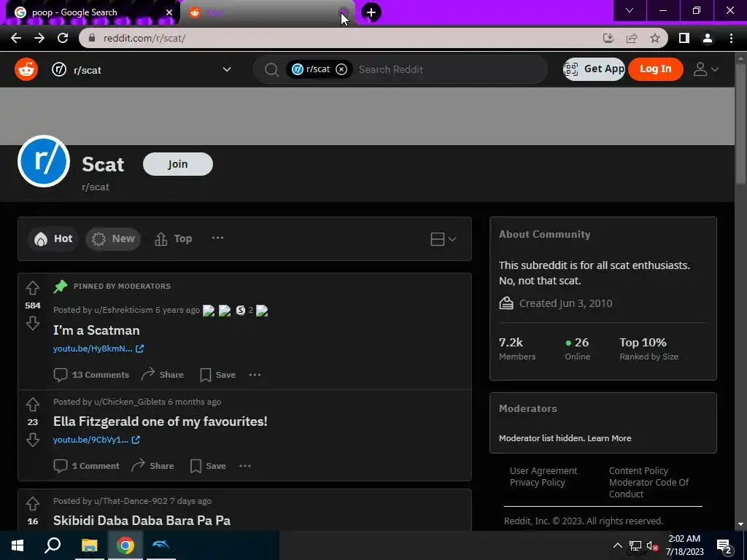
Task: Open the Dolphin emulator taskbar icon
Action: coord(160,545)
